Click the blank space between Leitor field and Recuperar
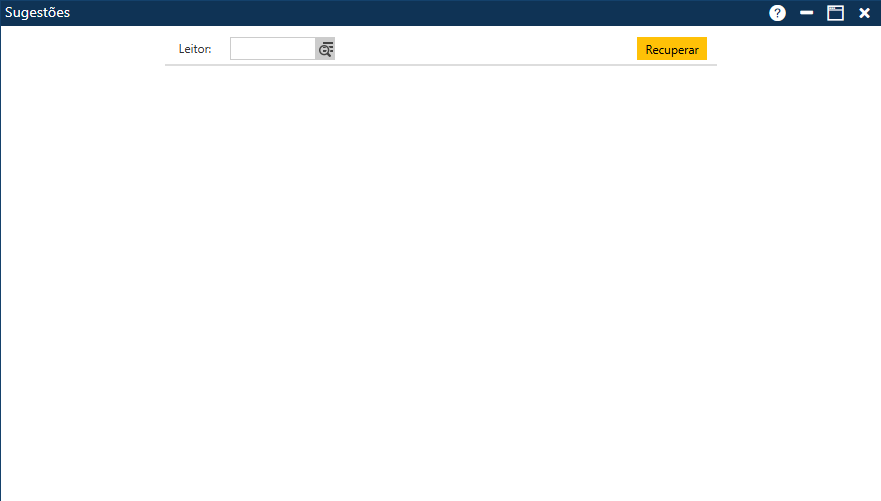 [x=485, y=49]
